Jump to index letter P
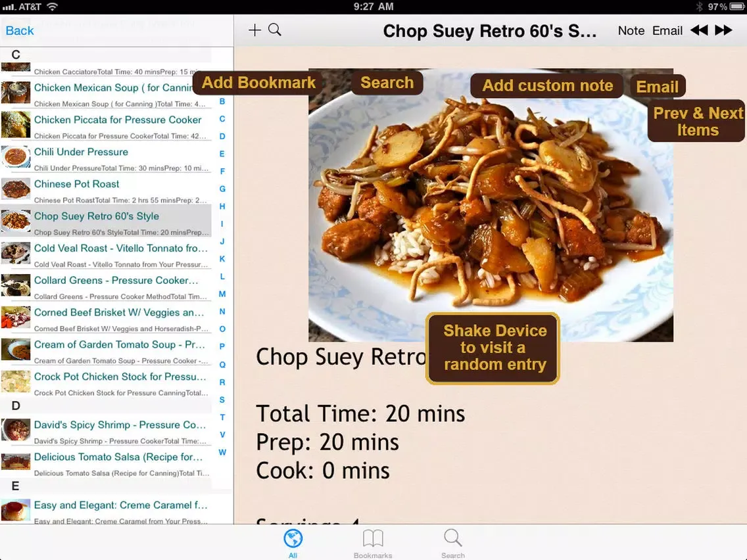Screen dimensions: 747x560 [222, 346]
